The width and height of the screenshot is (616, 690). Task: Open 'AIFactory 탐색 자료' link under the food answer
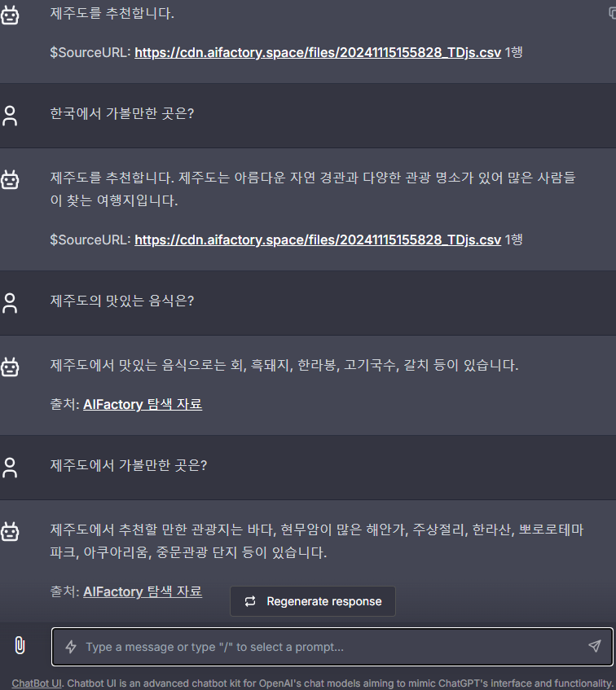pyautogui.click(x=142, y=404)
